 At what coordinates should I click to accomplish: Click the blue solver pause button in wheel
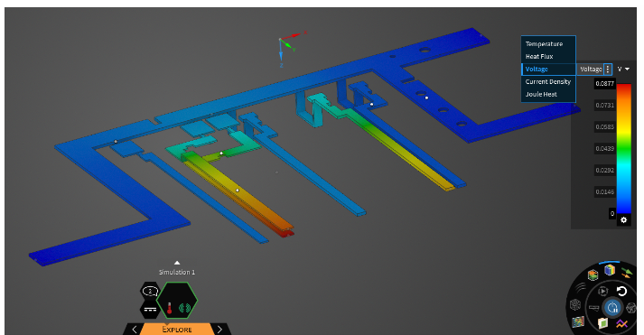612,307
